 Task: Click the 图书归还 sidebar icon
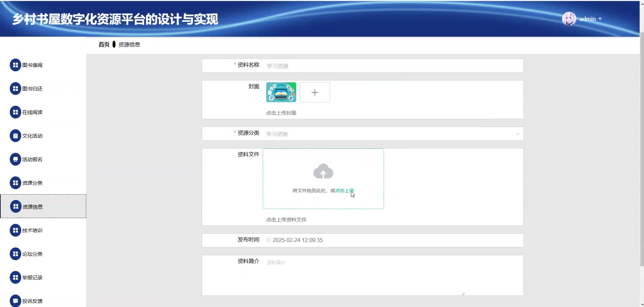pos(15,89)
